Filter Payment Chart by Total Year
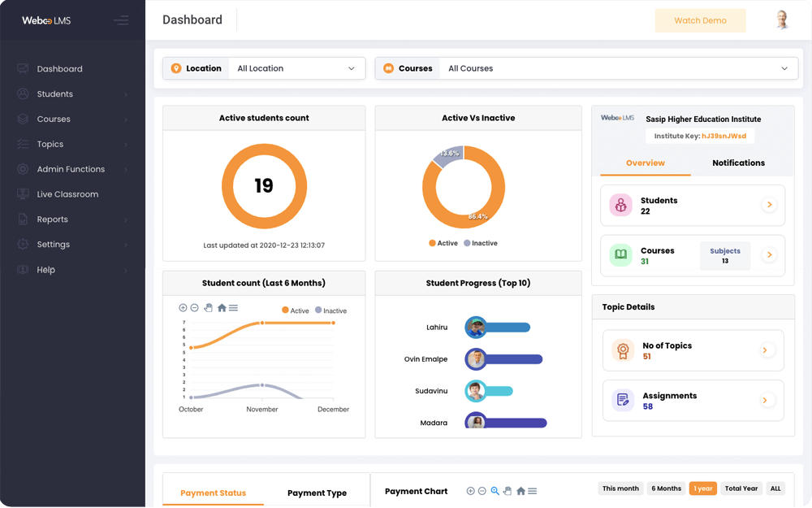 741,488
